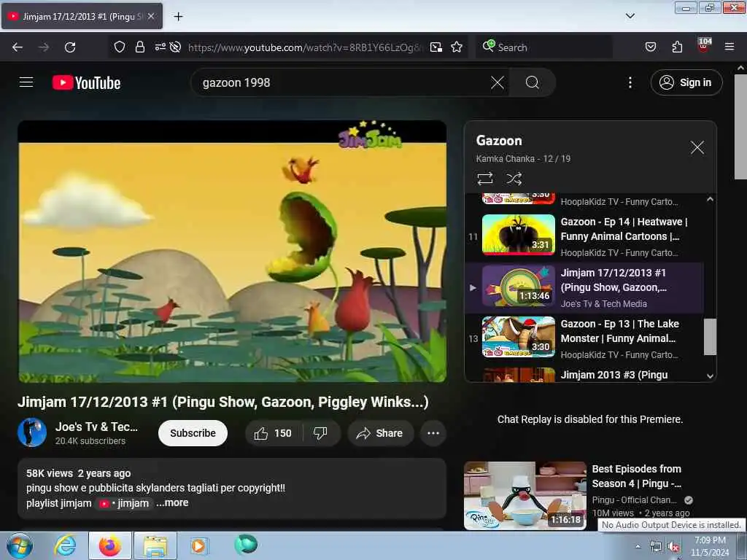Screen dimensions: 747x560
Task: Play Gazoon Ep 14 Heatwave thumbnail
Action: click(x=519, y=234)
